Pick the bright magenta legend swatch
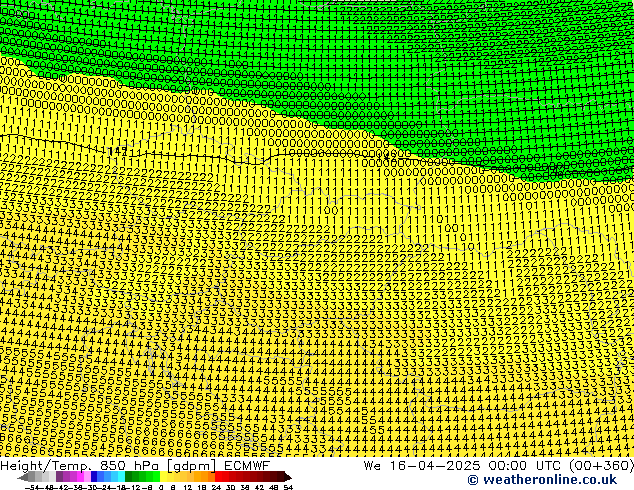 point(80,477)
